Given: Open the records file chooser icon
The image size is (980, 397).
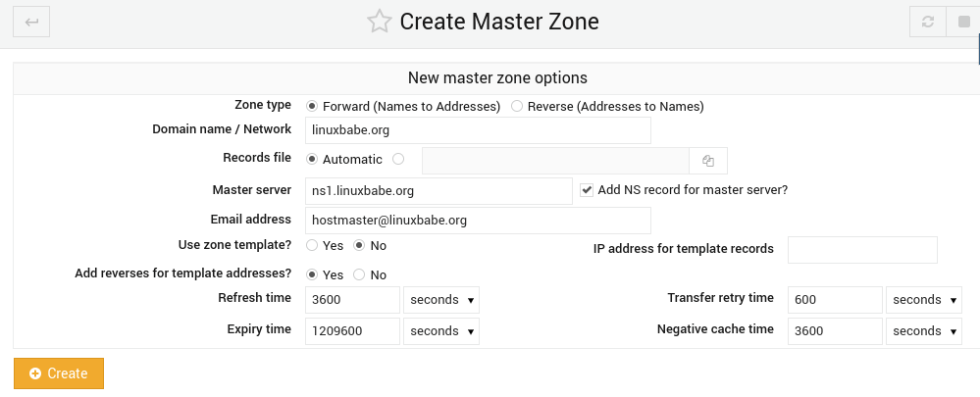Looking at the screenshot, I should click(x=708, y=161).
